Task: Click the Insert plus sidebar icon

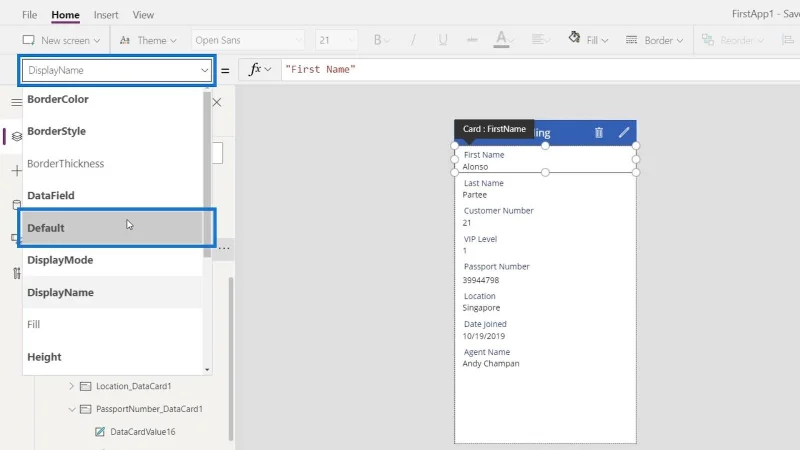Action: 16,170
